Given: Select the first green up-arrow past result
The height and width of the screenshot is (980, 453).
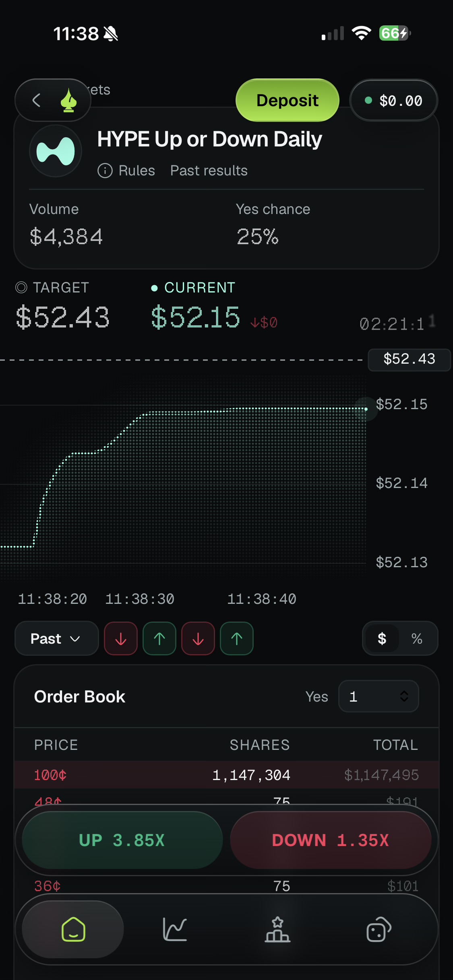Looking at the screenshot, I should (x=159, y=638).
